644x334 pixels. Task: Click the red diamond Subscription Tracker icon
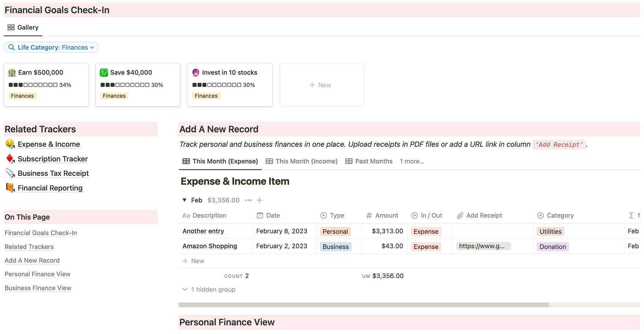[x=10, y=159]
